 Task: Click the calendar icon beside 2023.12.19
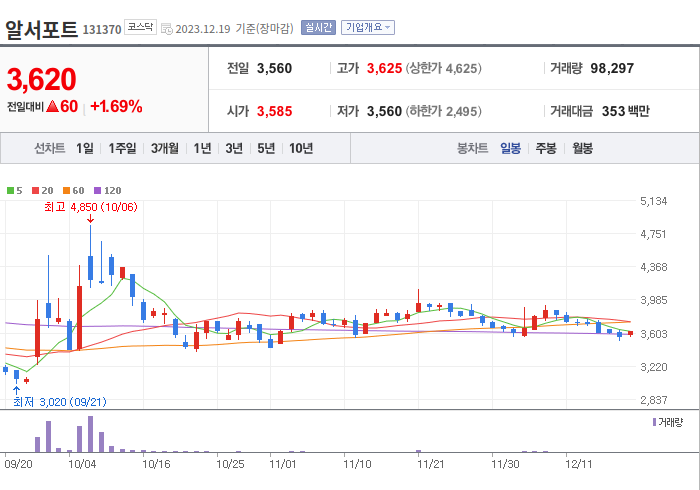(x=167, y=29)
